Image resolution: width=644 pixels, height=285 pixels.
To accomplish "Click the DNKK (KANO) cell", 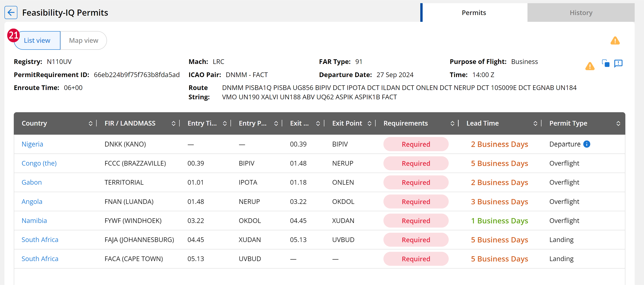I will [125, 144].
